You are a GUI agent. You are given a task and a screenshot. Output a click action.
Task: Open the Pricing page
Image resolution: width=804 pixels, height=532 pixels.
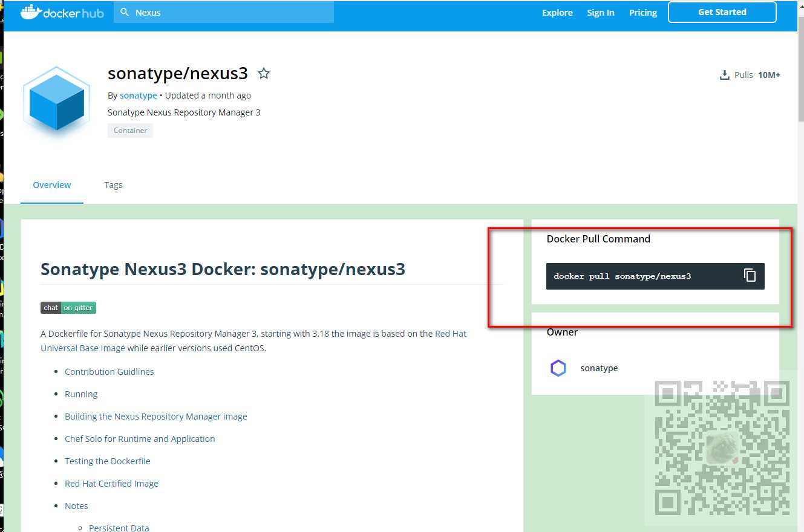click(x=643, y=13)
